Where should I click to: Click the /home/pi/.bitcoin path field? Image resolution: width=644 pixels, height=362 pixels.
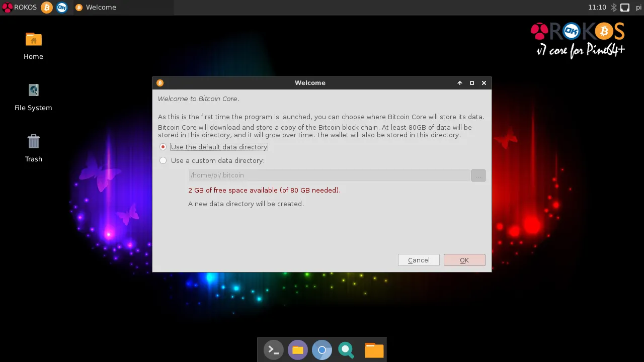(x=329, y=175)
